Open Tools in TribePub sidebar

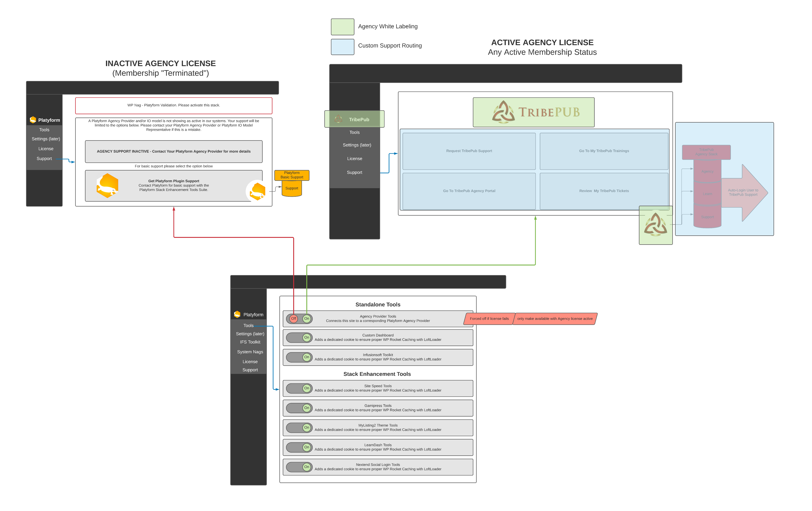(x=354, y=133)
